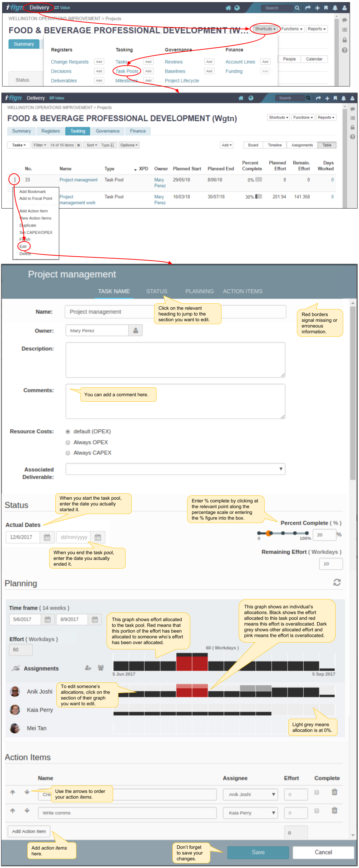The width and height of the screenshot is (359, 868).
Task: Click share arrow icon in Tasking-tab window header
Action: point(318,98)
